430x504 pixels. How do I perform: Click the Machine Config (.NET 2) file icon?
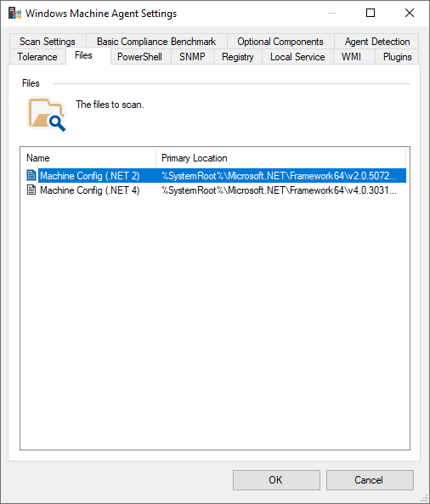tap(31, 175)
